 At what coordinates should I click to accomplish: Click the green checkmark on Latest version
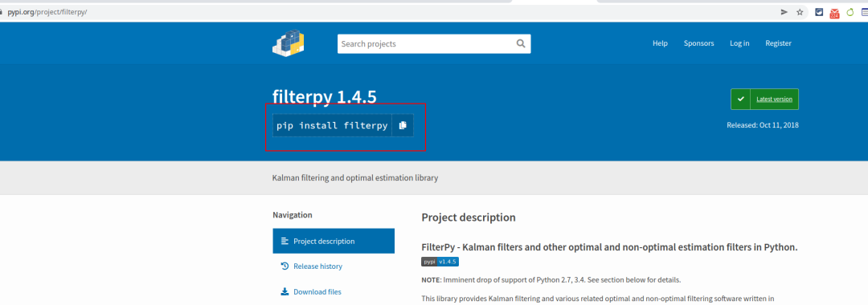(x=740, y=100)
